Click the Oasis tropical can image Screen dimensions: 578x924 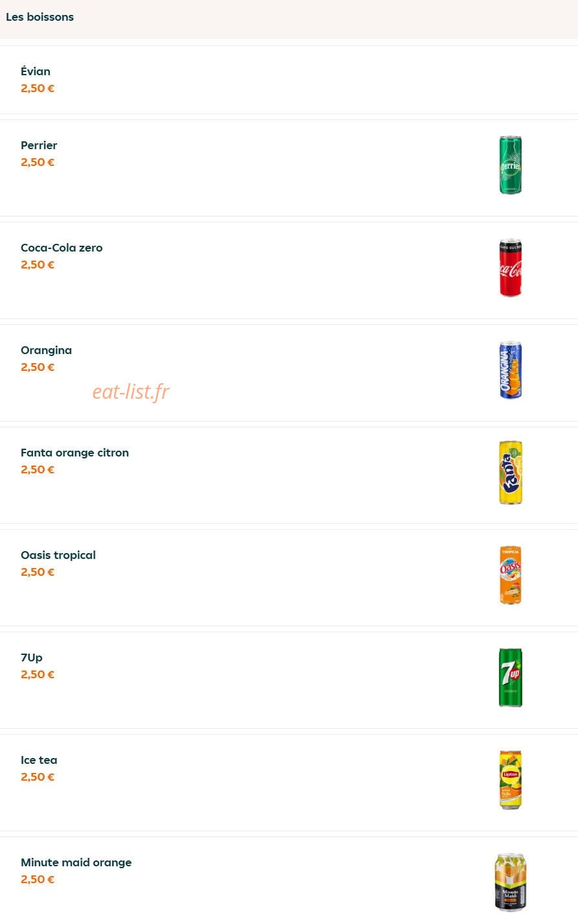(x=511, y=575)
